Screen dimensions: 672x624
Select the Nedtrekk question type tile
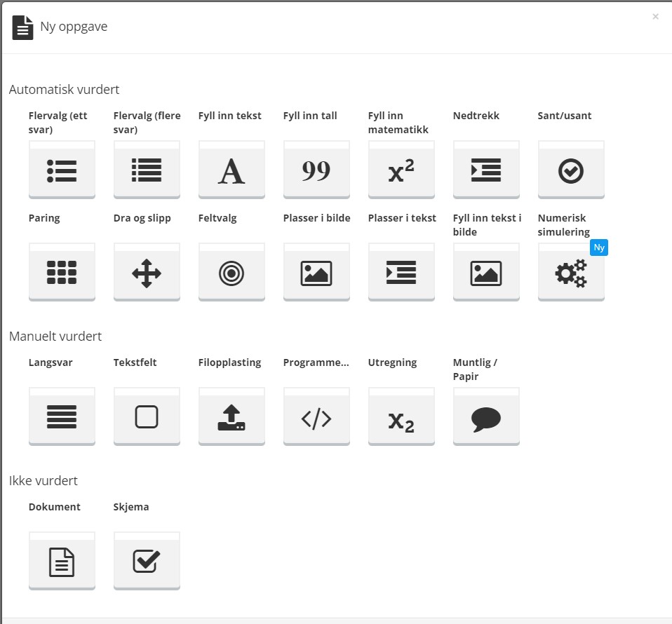486,170
